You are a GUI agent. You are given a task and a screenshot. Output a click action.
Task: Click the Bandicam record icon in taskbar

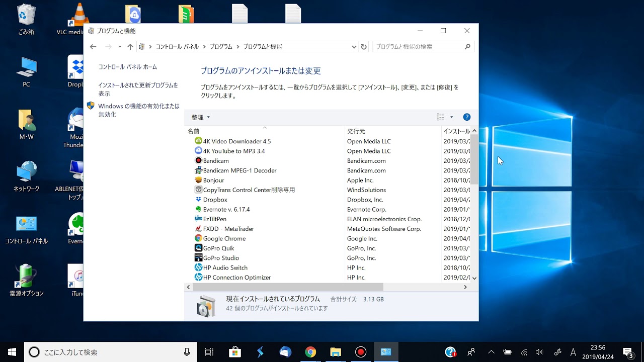click(x=361, y=352)
